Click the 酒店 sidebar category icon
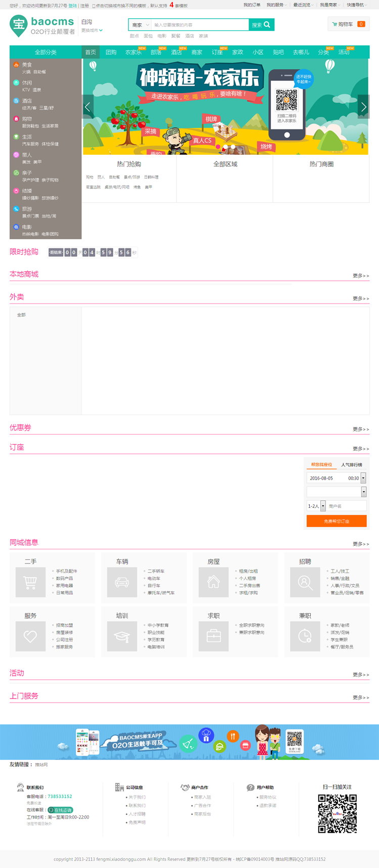The width and height of the screenshot is (379, 868). click(16, 101)
